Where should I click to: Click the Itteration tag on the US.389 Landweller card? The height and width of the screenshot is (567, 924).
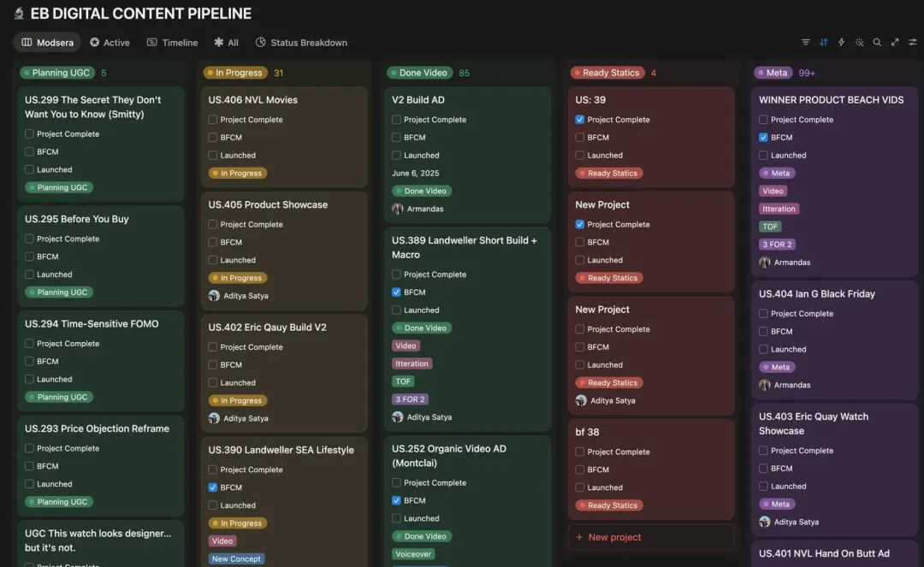[412, 363]
